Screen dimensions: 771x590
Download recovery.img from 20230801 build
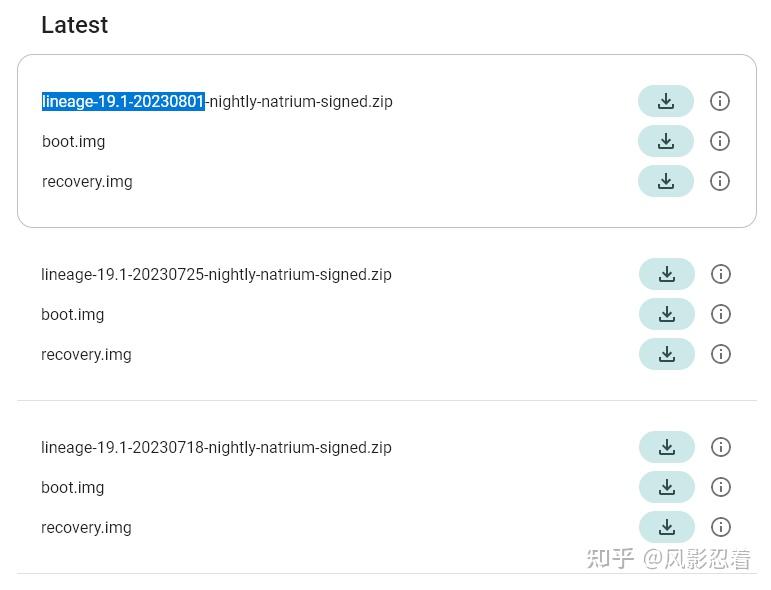coord(666,181)
